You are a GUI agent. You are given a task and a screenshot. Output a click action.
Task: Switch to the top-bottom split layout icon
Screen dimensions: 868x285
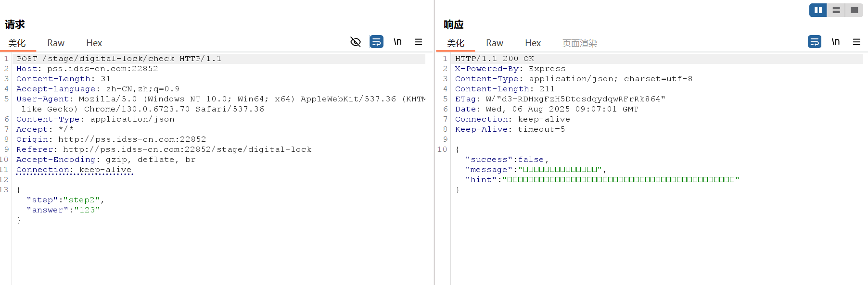(836, 10)
